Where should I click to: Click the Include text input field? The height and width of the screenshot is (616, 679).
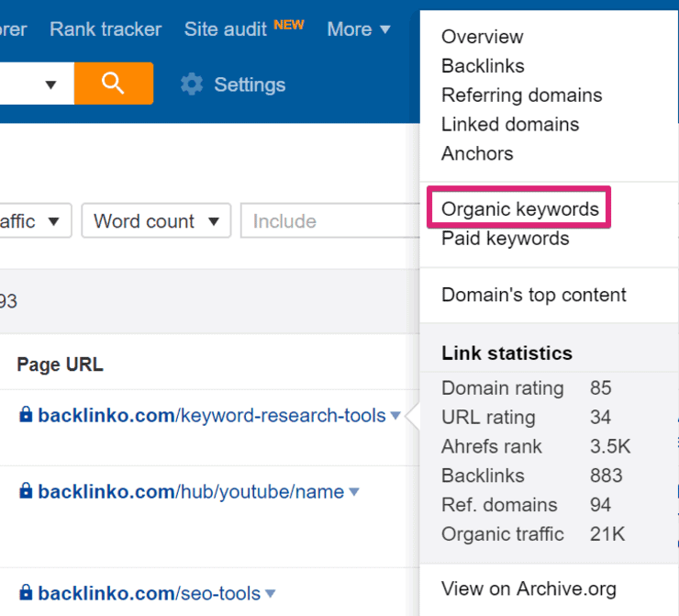coord(328,221)
